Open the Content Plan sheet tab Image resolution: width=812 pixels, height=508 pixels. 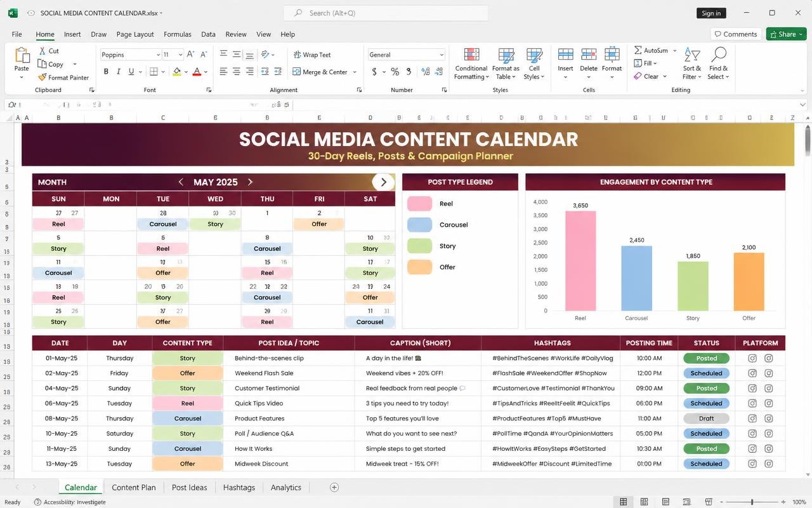pyautogui.click(x=134, y=487)
